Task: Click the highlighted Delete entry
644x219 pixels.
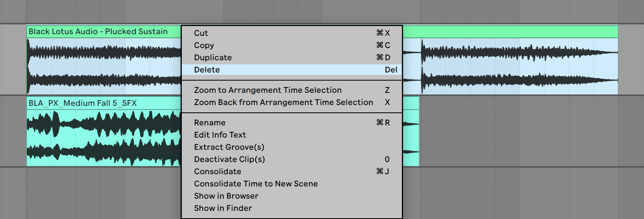Action: tap(292, 70)
